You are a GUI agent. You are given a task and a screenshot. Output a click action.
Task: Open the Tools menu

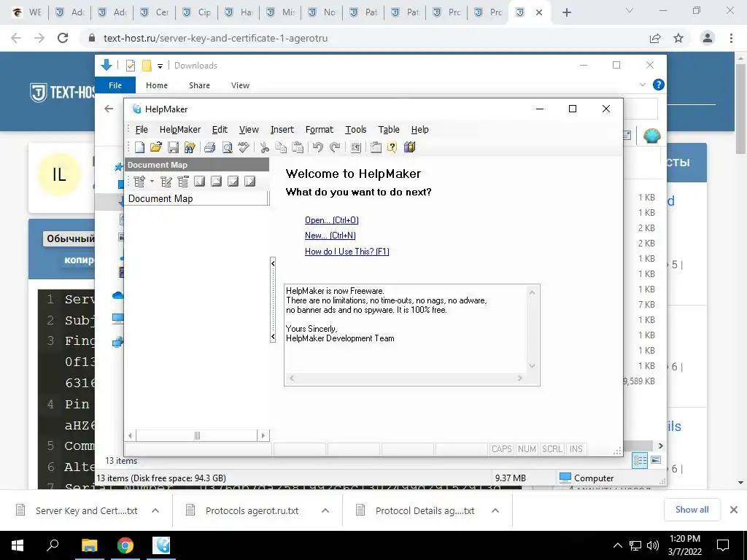coord(356,130)
